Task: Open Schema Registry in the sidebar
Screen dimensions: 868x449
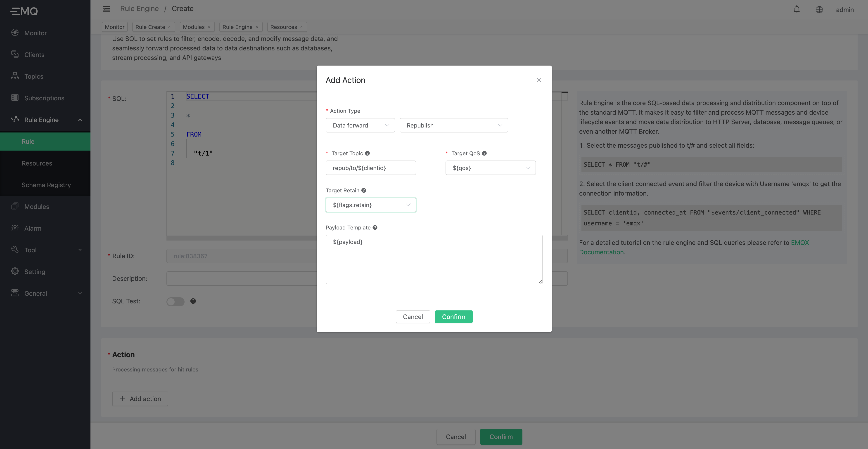Action: [46, 185]
